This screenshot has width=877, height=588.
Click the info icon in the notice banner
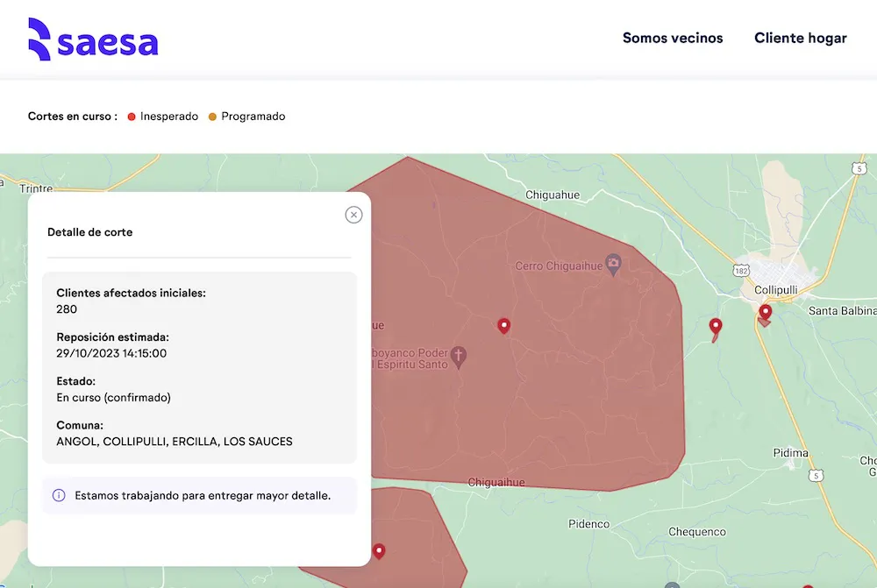coord(58,495)
